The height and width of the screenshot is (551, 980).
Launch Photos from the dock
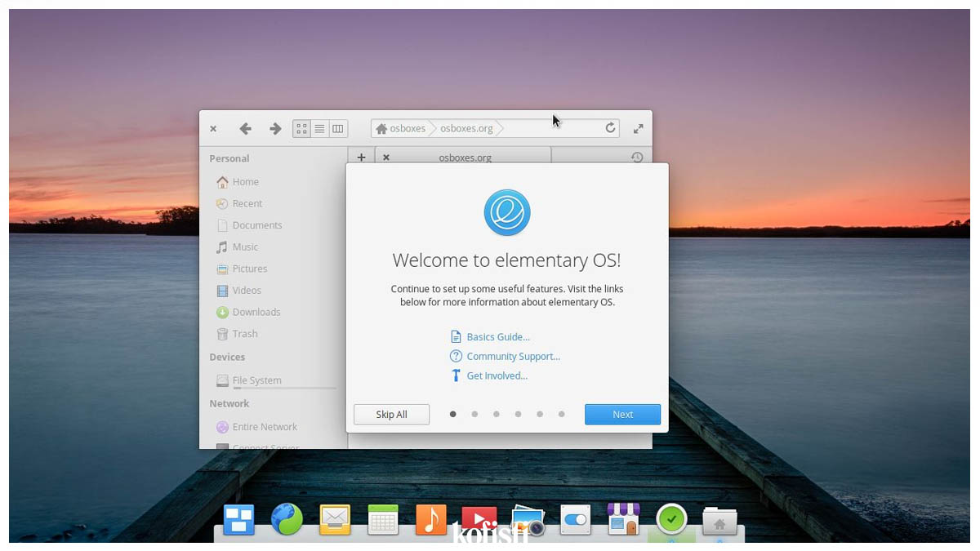pos(528,521)
